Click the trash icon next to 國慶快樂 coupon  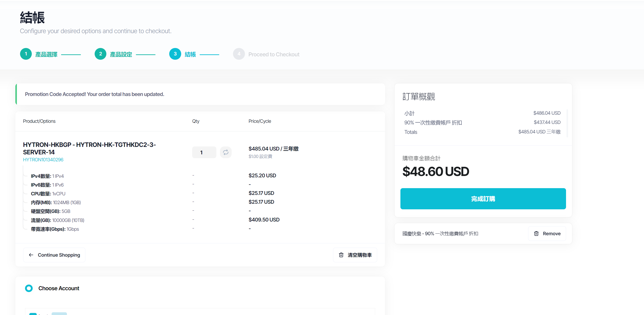pyautogui.click(x=536, y=233)
